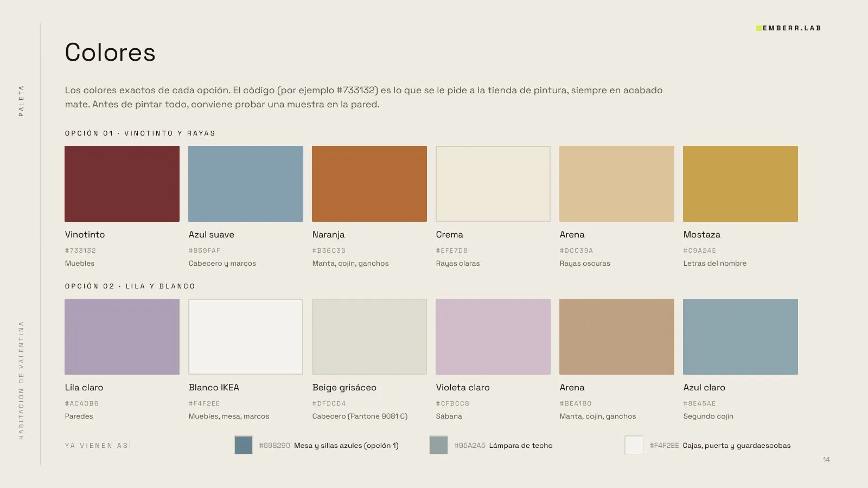This screenshot has width=868, height=488.
Task: Click vertical 'HABITACIÓN DE VALENTINA' label
Action: 21,381
